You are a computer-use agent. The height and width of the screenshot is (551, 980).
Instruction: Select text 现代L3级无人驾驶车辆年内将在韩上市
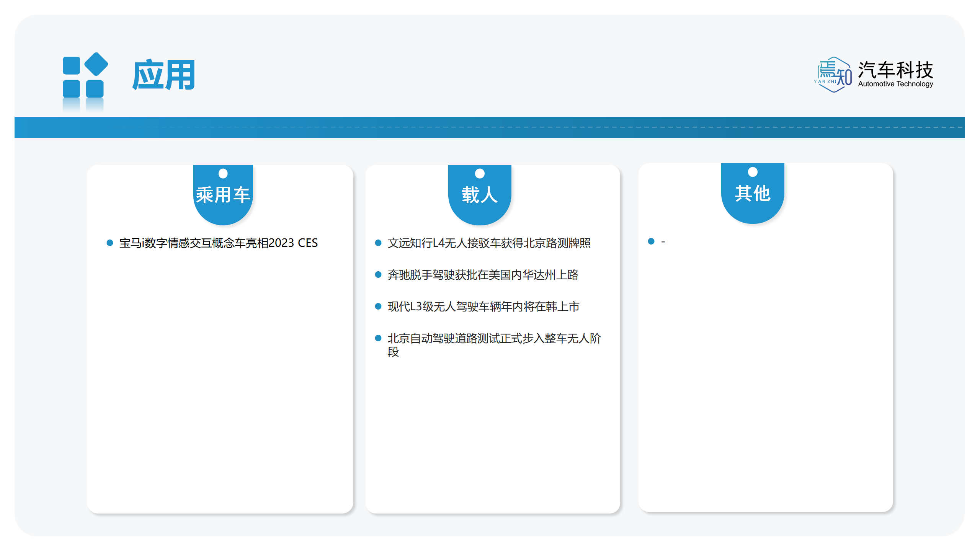pyautogui.click(x=483, y=306)
